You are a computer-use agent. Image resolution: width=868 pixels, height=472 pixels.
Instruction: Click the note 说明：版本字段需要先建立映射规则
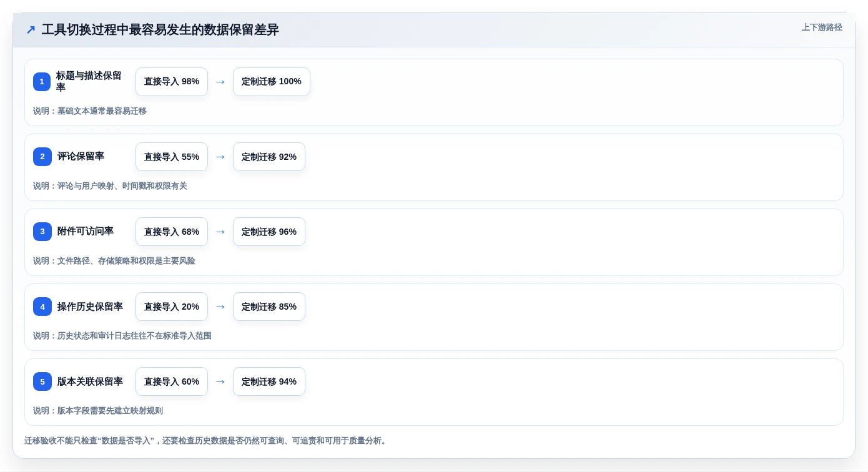click(98, 411)
